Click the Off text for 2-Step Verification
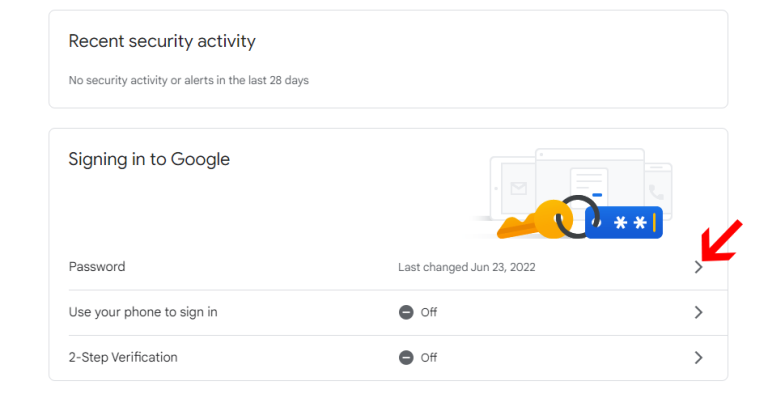Viewport: 768px width, 394px height. tap(429, 358)
